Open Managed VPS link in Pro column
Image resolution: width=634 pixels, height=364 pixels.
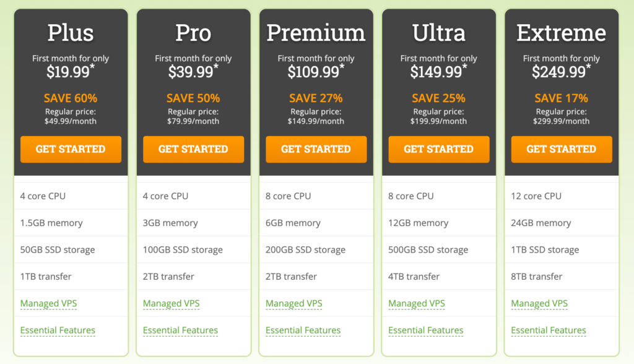click(171, 303)
